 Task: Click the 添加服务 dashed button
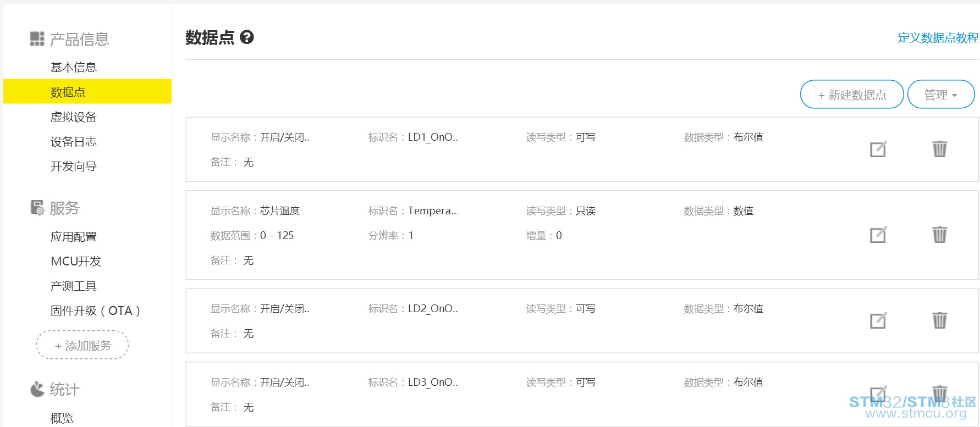click(x=82, y=345)
